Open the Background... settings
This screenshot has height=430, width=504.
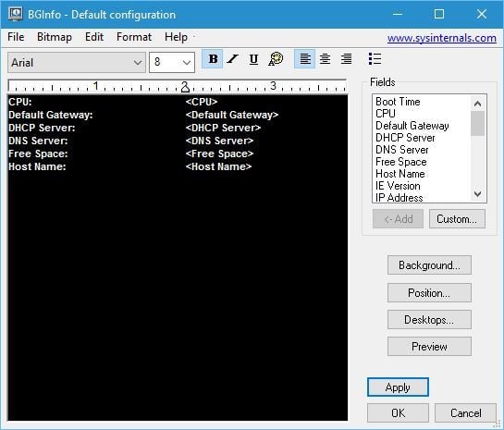(x=429, y=265)
